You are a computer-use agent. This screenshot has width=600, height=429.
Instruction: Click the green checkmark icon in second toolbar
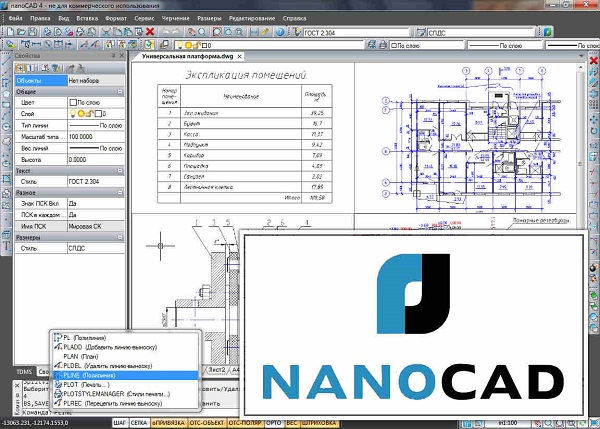coord(149,45)
